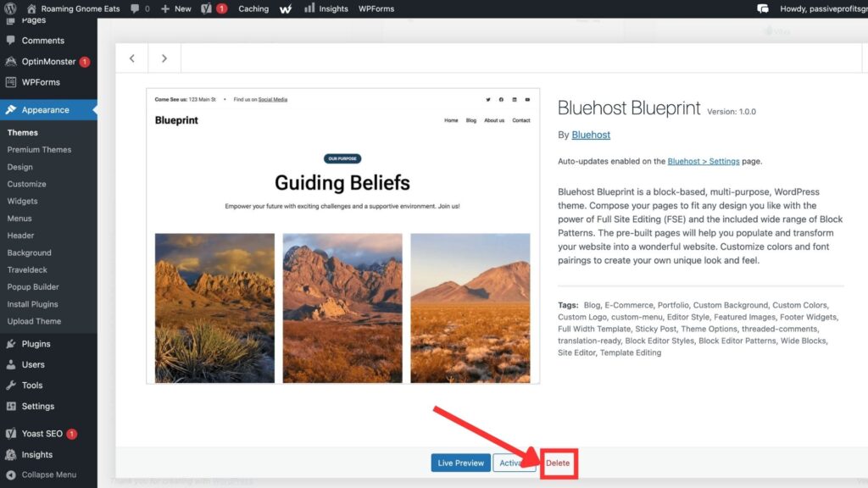Click the Yoast icon in top admin bar
Image resolution: width=868 pixels, height=488 pixels.
[207, 8]
